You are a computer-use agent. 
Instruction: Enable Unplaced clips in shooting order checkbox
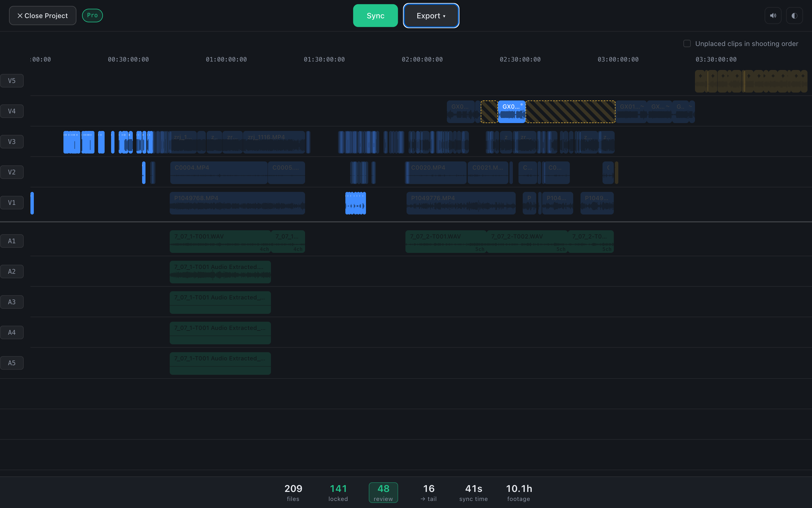687,44
